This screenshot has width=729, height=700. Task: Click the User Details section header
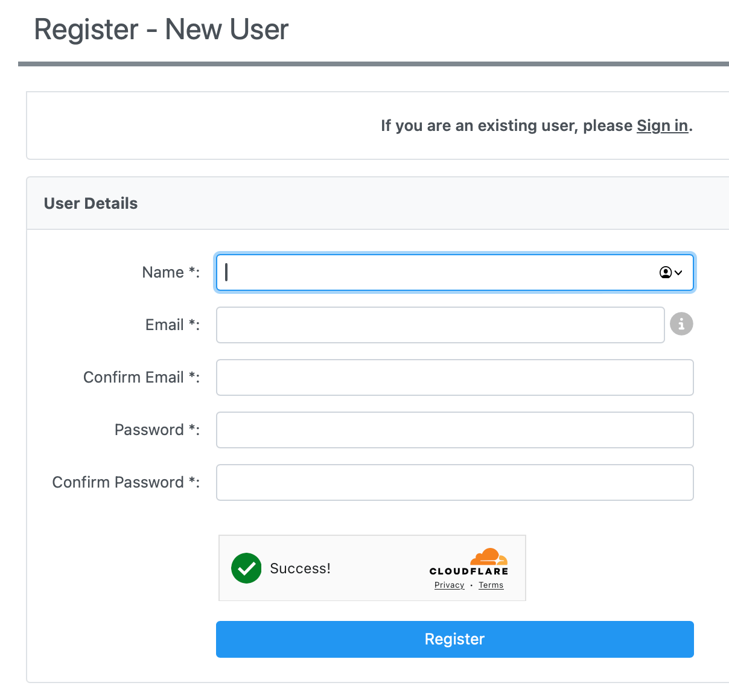91,203
